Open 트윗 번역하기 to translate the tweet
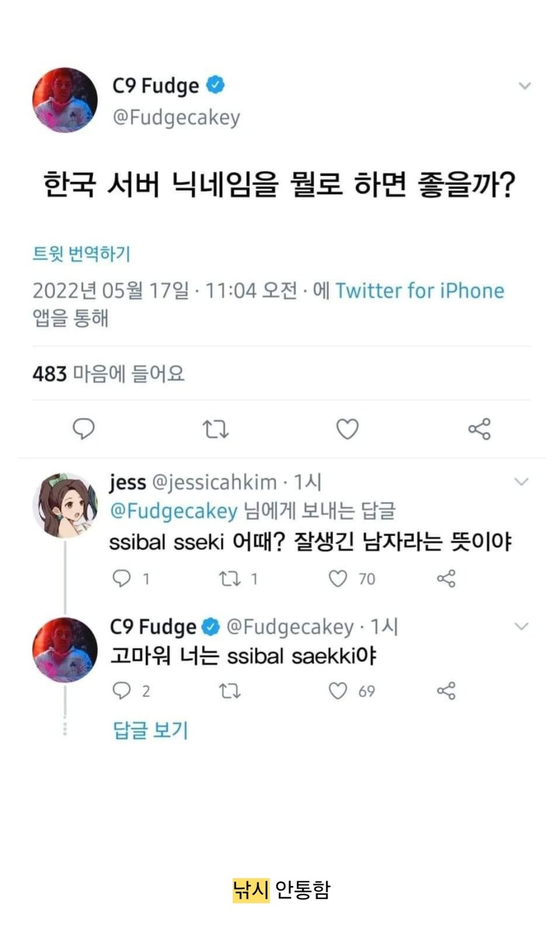 (78, 253)
